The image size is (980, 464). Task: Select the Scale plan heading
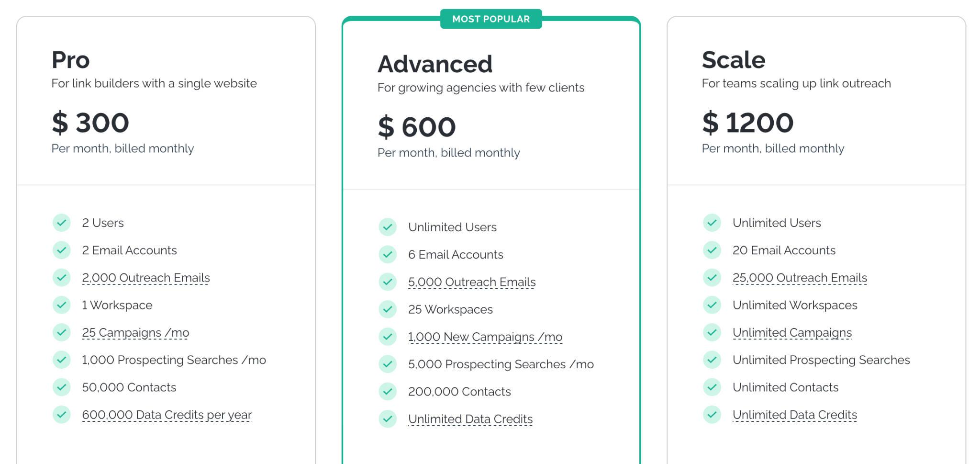coord(734,60)
